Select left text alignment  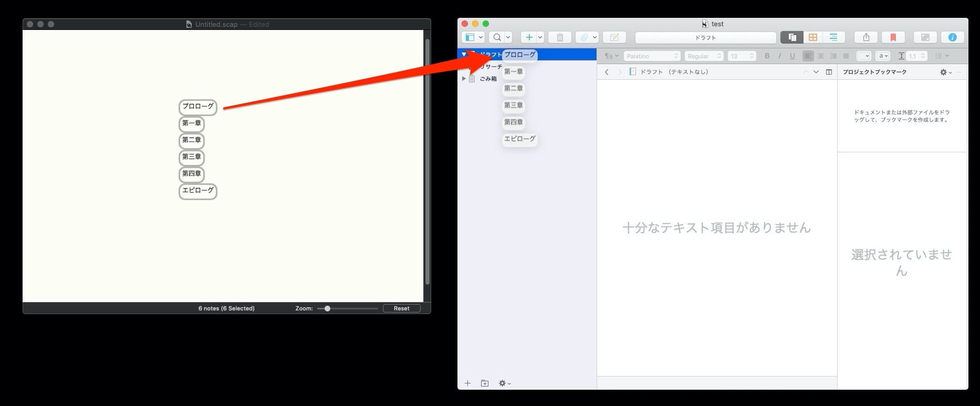click(808, 56)
